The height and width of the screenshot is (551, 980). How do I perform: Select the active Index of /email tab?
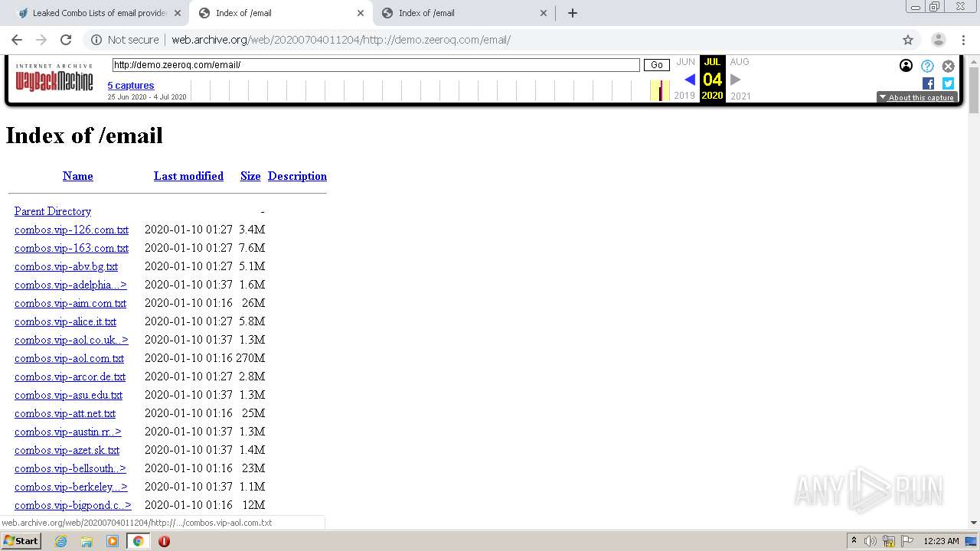281,13
